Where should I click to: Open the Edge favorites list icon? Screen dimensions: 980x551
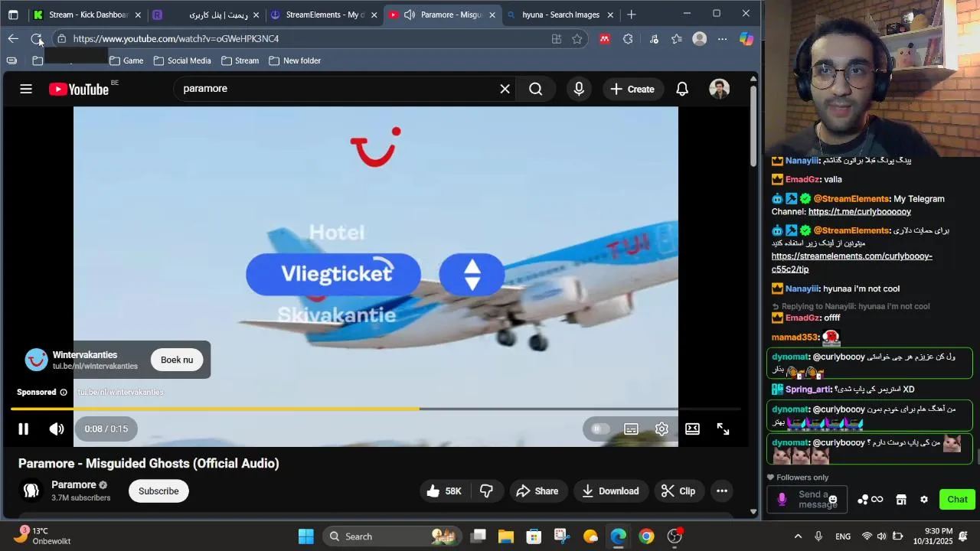[x=677, y=39]
